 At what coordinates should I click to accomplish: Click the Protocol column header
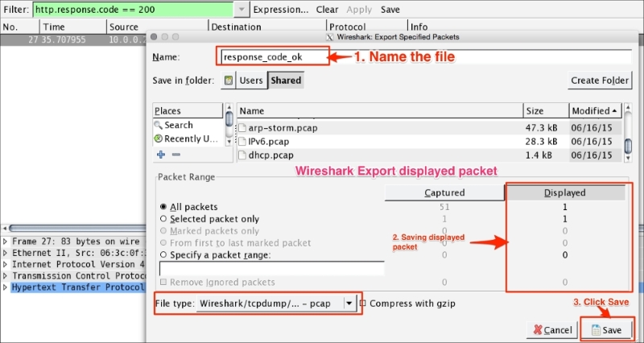click(x=367, y=27)
